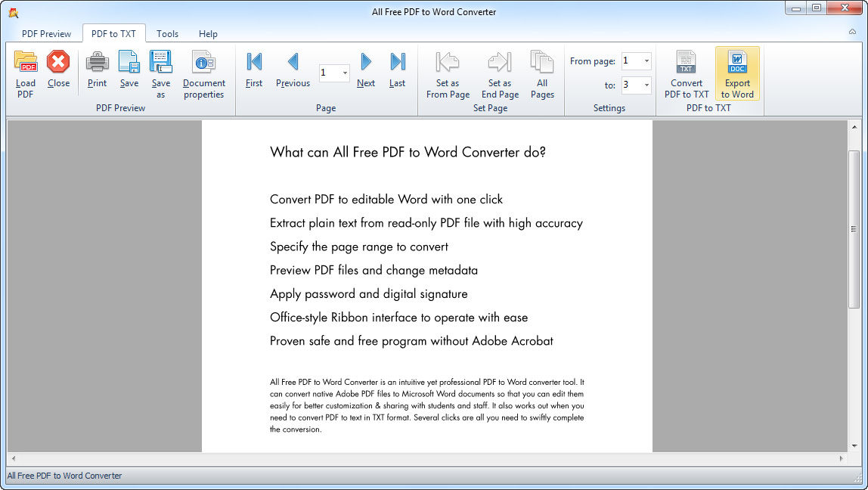Open the From page dropdown

(x=646, y=61)
